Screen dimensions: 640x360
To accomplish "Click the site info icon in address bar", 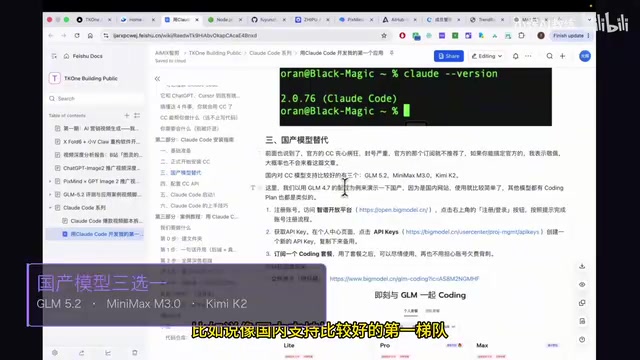I will point(106,36).
